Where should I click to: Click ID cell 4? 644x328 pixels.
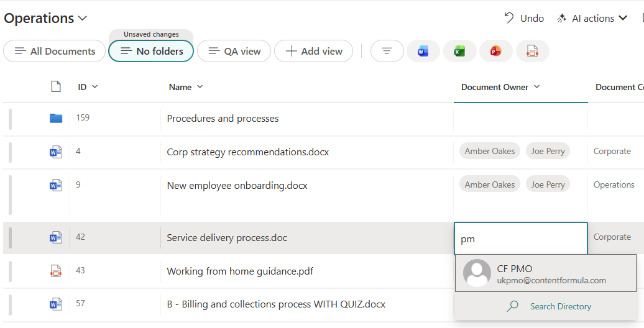point(78,151)
